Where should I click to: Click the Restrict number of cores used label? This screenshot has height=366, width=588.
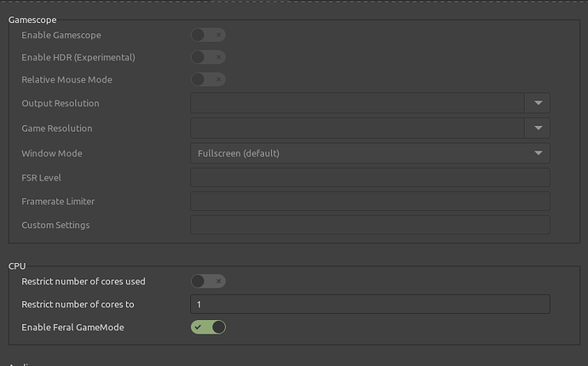point(82,281)
